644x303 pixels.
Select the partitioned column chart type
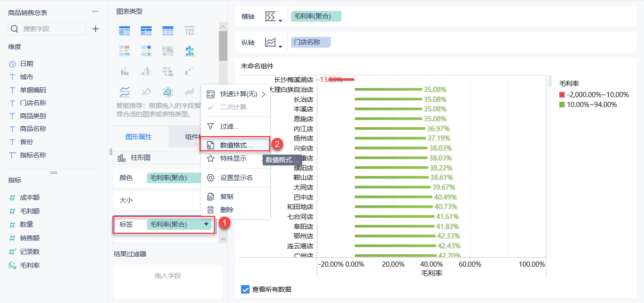(x=125, y=71)
